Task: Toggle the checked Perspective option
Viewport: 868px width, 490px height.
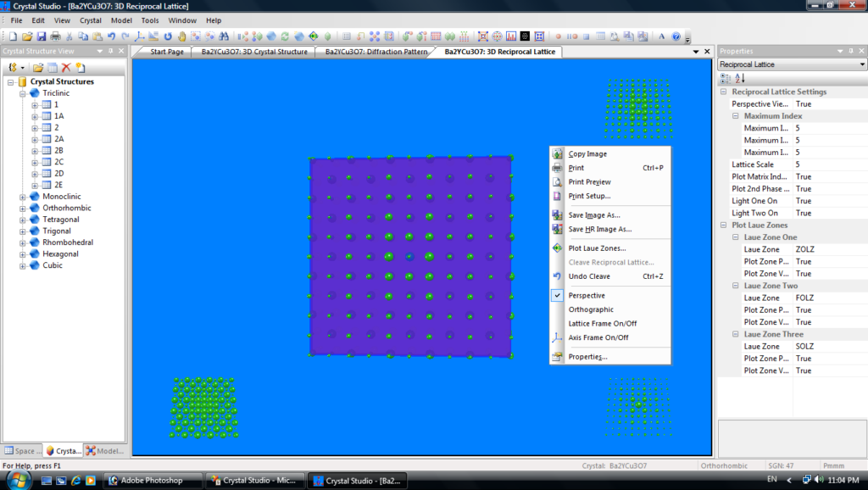Action: point(587,296)
